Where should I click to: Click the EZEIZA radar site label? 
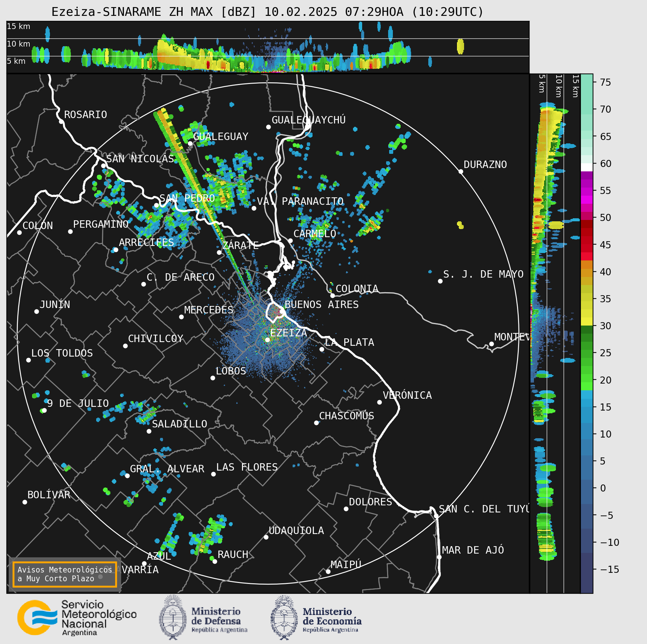(288, 333)
